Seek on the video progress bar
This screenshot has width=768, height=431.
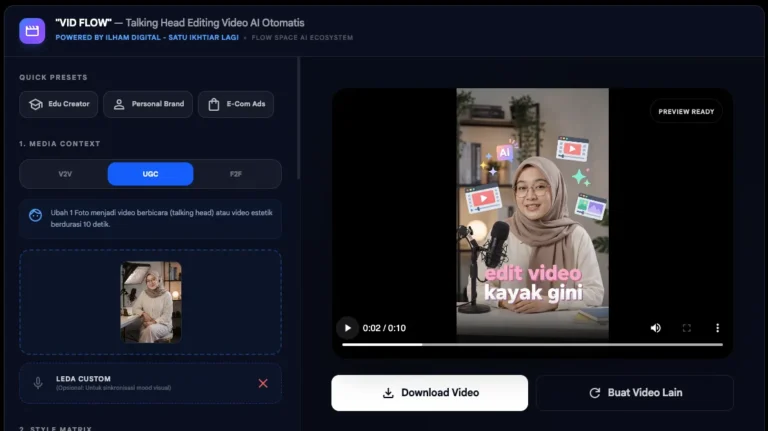[x=532, y=344]
